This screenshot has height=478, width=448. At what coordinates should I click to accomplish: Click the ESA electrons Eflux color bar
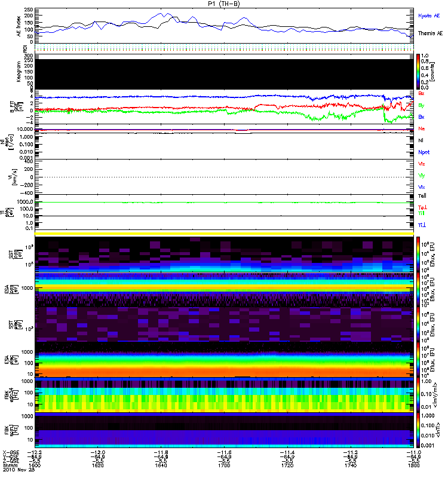(418, 360)
